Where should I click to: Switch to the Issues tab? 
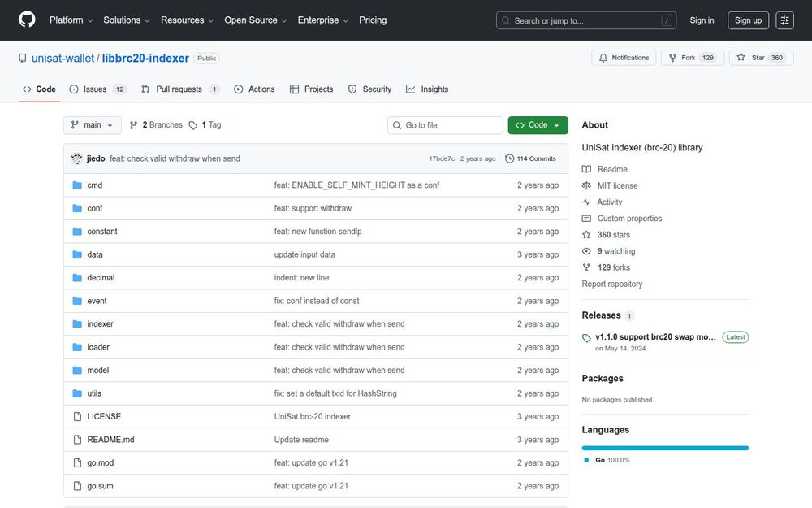(97, 89)
